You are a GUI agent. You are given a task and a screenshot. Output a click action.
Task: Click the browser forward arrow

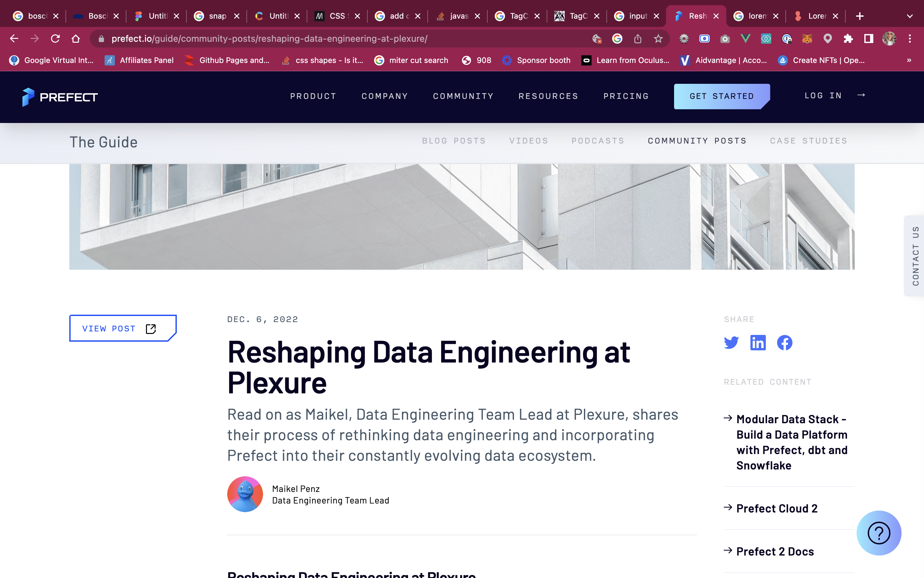coord(35,39)
